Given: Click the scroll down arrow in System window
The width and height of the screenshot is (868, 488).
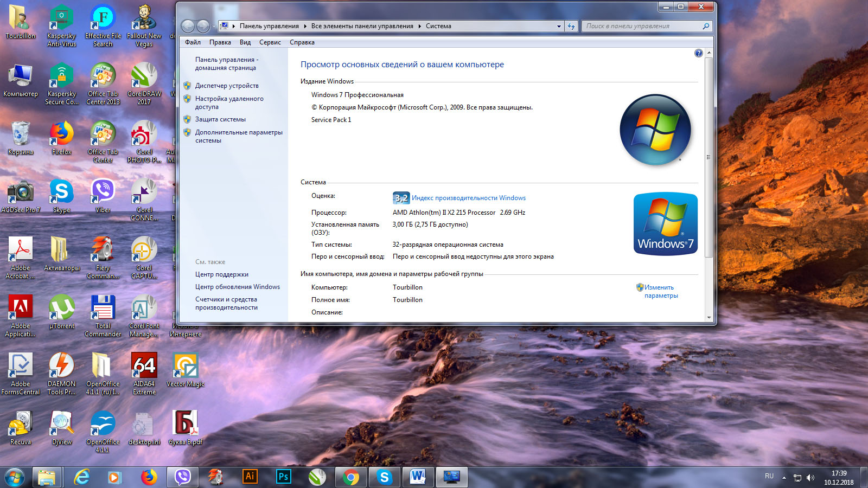Looking at the screenshot, I should [x=709, y=318].
